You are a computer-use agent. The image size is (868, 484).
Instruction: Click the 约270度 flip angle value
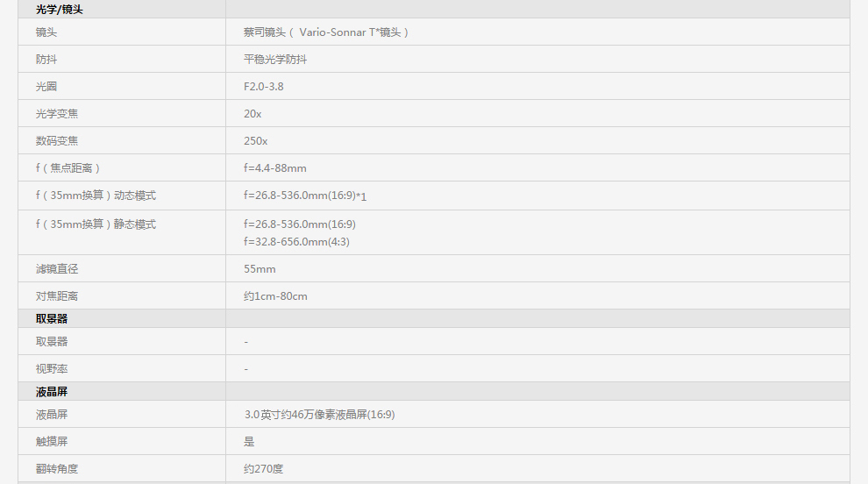point(263,469)
